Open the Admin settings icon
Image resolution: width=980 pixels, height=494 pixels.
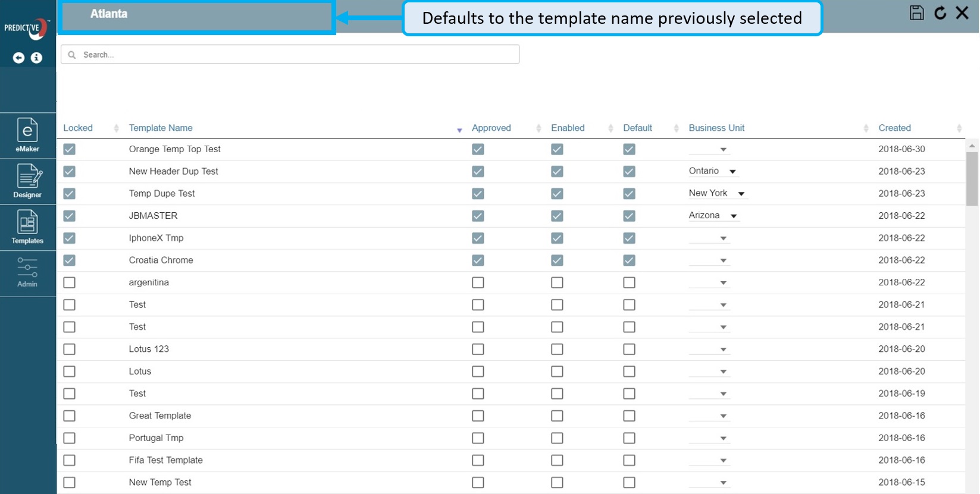(x=27, y=272)
